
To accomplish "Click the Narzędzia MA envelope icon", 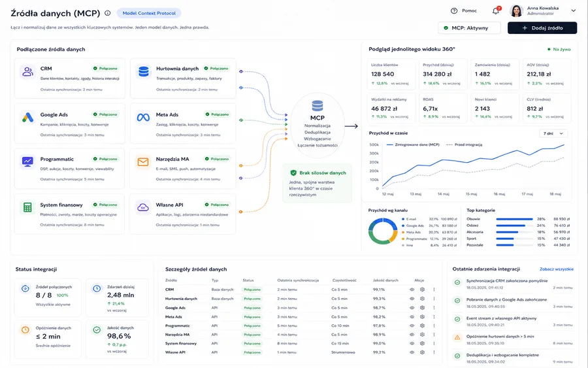I will [x=143, y=161].
